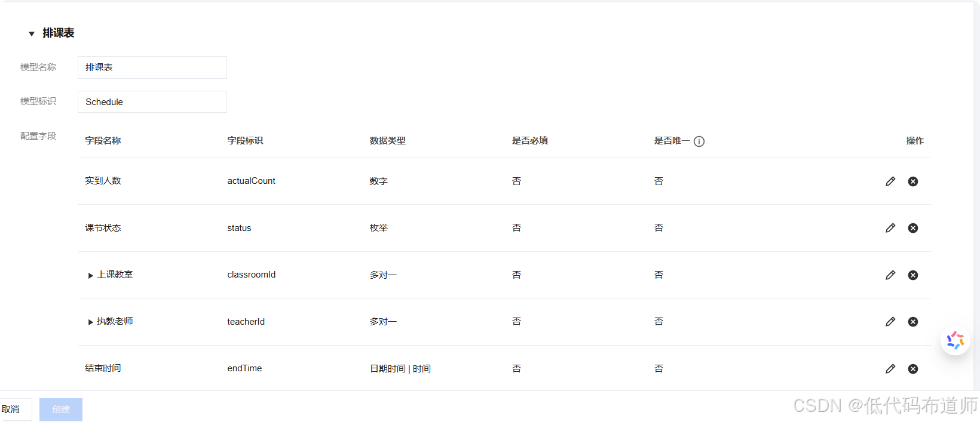This screenshot has width=980, height=422.
Task: Select the teacherId identifier cell
Action: 246,322
